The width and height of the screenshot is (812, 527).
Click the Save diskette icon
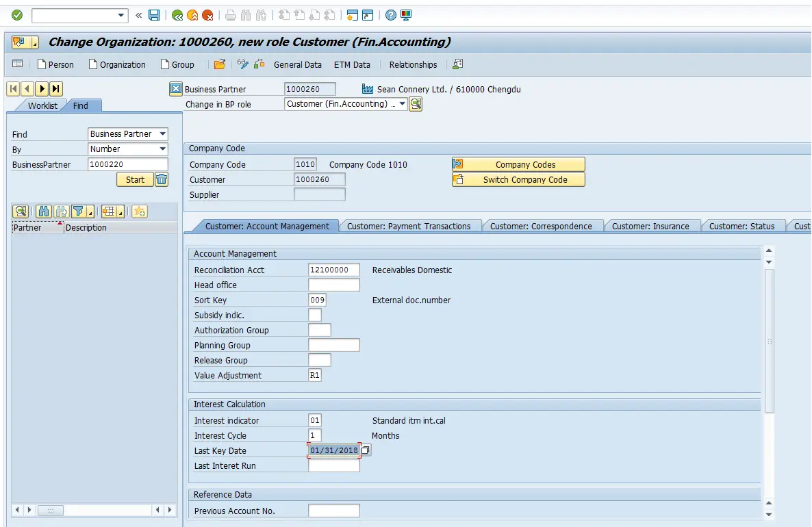tap(154, 15)
